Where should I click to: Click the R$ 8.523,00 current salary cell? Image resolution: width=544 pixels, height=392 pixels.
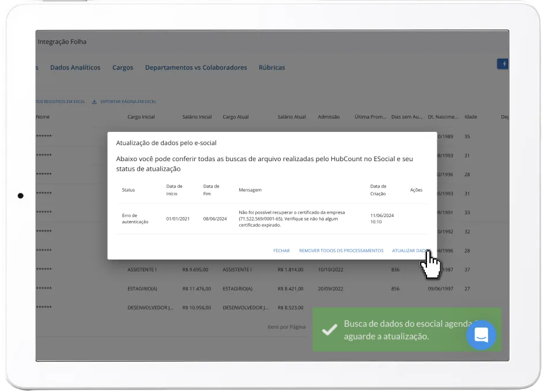click(x=290, y=308)
